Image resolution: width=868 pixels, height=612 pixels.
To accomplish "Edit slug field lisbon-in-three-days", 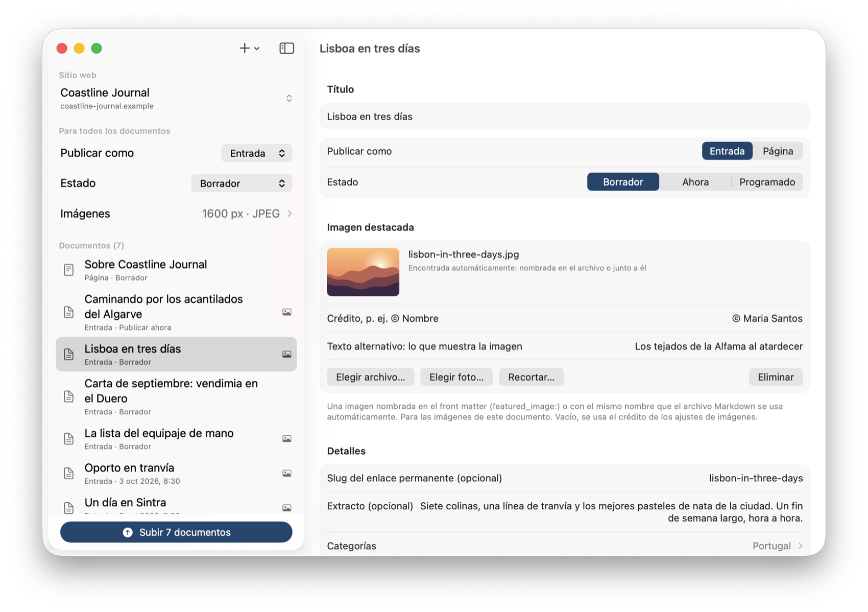I will pos(756,478).
